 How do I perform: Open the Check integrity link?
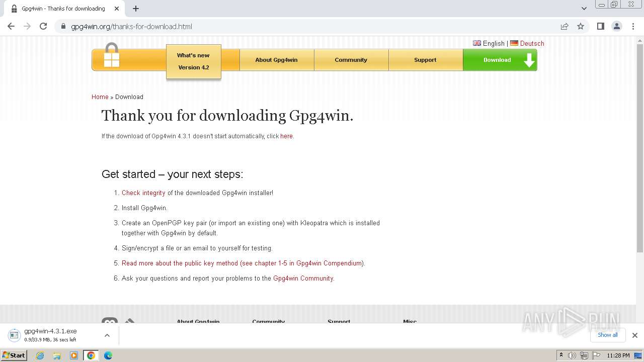click(143, 193)
